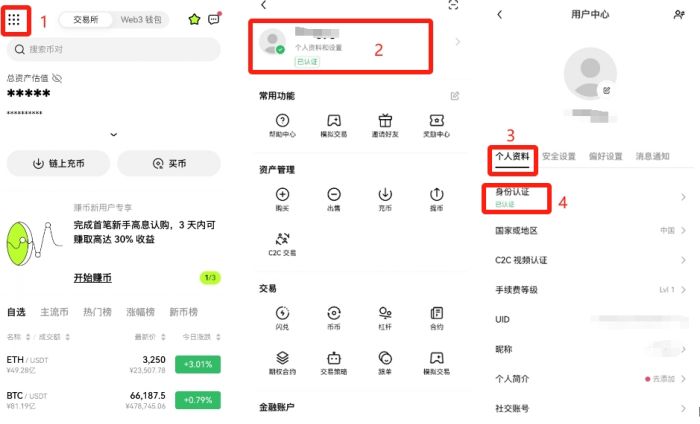Expand the asset details down chevron
This screenshot has height=424, width=700.
click(114, 134)
